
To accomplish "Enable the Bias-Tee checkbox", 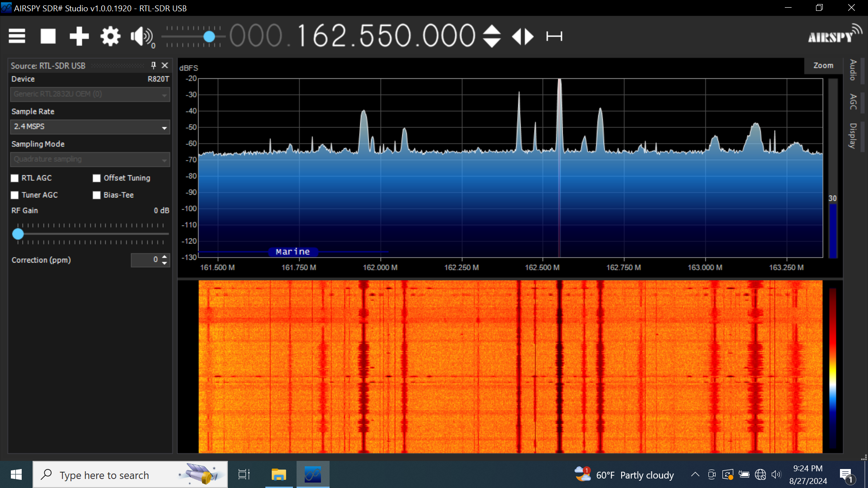I will (x=97, y=195).
